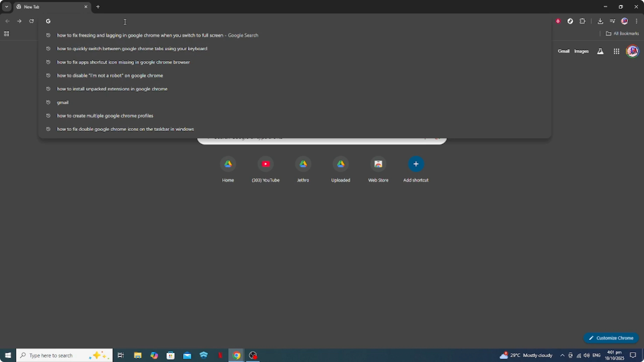
Task: Open the Gmail link
Action: (x=564, y=51)
